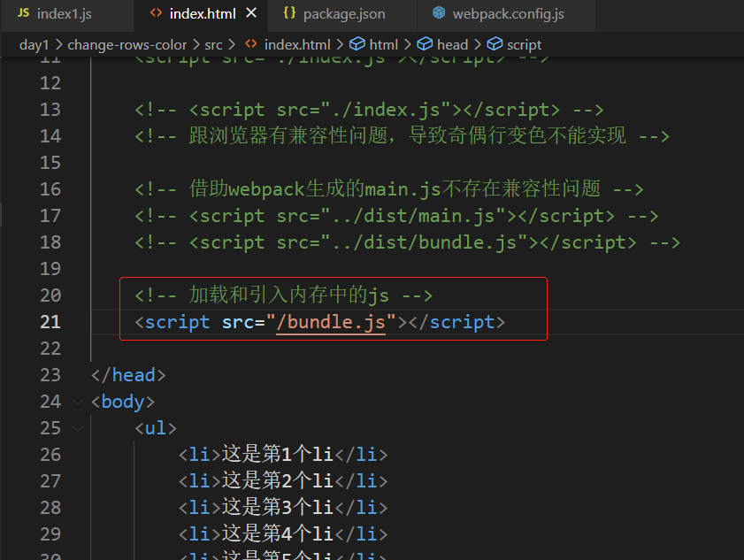The width and height of the screenshot is (744, 560).
Task: Click index.html in the breadcrumb
Action: click(x=297, y=44)
